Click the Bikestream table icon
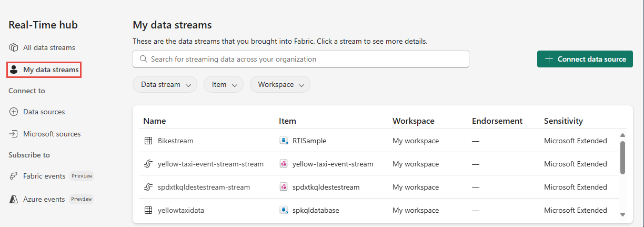This screenshot has height=227, width=644. [148, 141]
